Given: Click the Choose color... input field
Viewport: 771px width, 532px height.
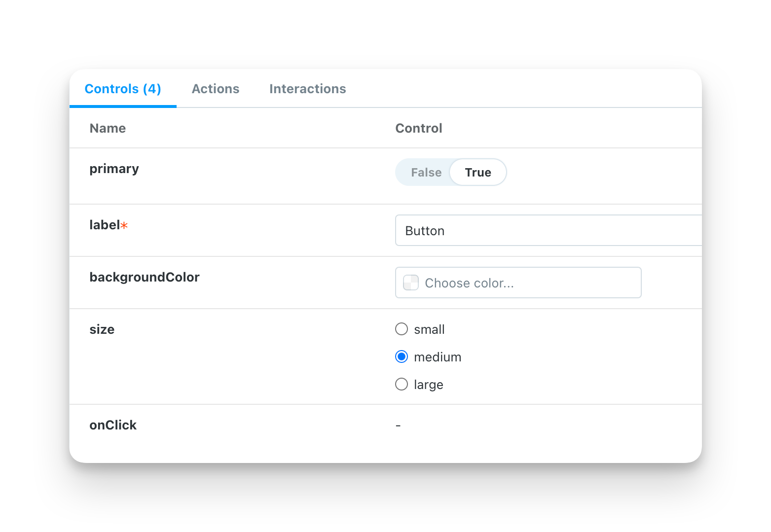Looking at the screenshot, I should (518, 283).
